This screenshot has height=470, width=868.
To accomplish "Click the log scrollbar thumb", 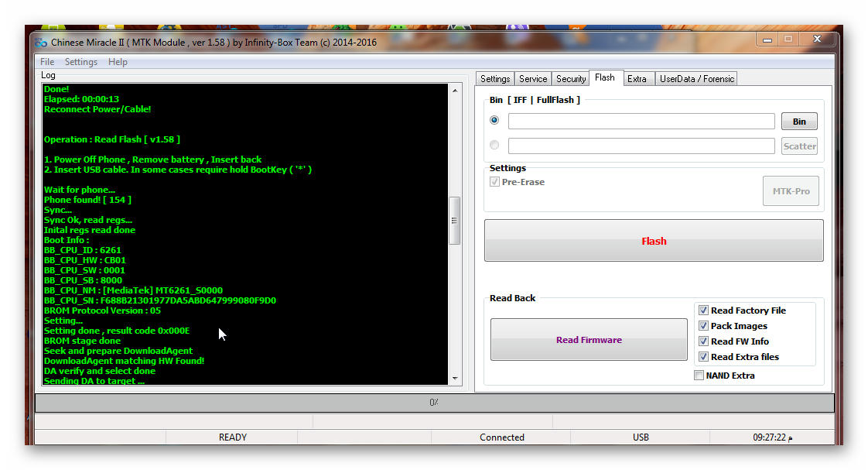I will pos(455,221).
